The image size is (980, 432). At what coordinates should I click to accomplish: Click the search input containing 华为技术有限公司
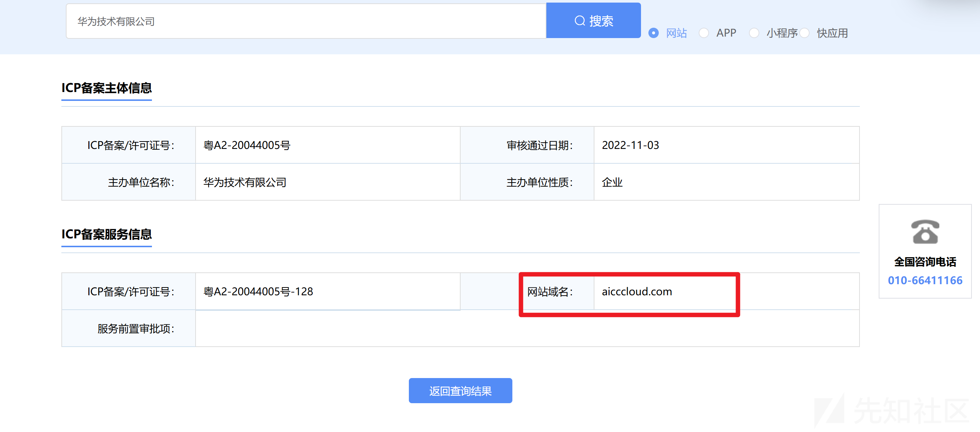tap(304, 21)
